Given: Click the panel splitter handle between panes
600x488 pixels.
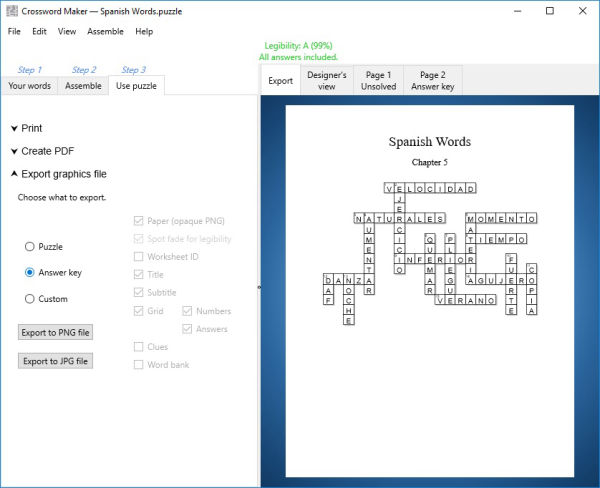Looking at the screenshot, I should coord(259,287).
